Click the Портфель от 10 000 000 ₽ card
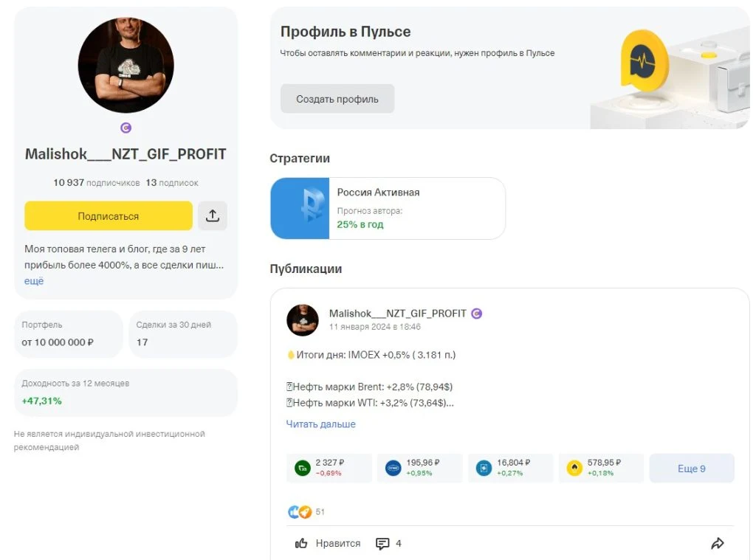 point(69,334)
